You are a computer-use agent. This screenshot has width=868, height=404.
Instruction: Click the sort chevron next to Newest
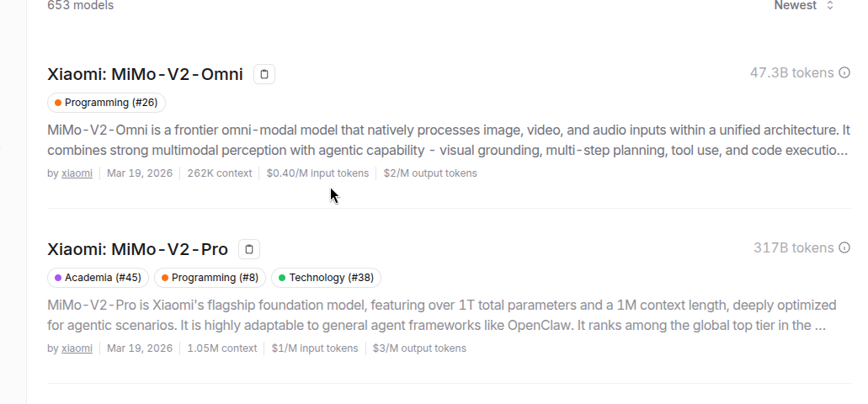(830, 6)
